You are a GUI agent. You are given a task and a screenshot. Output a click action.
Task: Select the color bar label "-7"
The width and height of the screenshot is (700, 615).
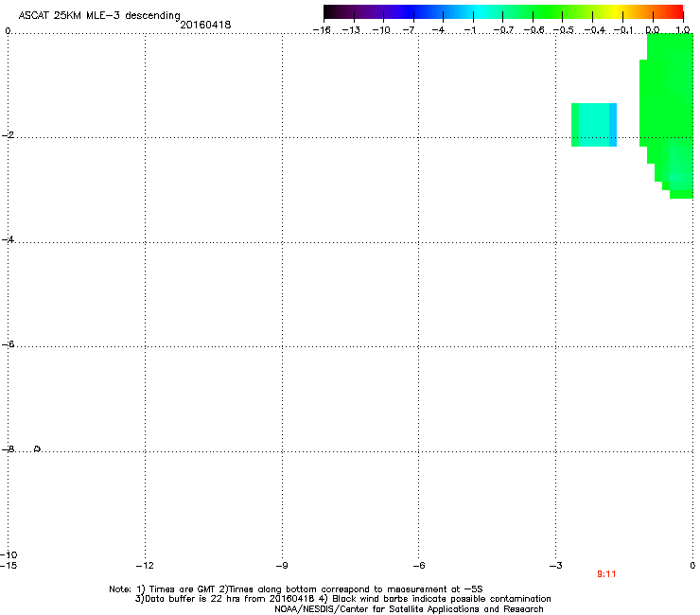[409, 30]
